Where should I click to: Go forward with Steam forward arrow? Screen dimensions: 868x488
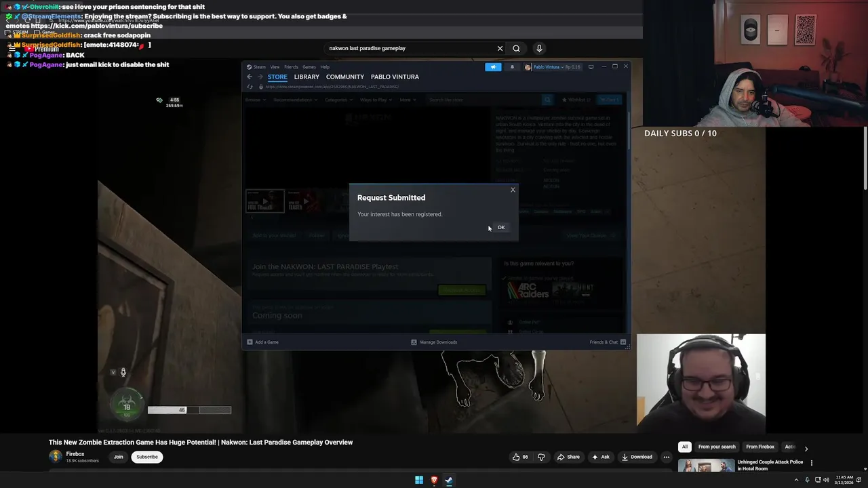(x=260, y=77)
